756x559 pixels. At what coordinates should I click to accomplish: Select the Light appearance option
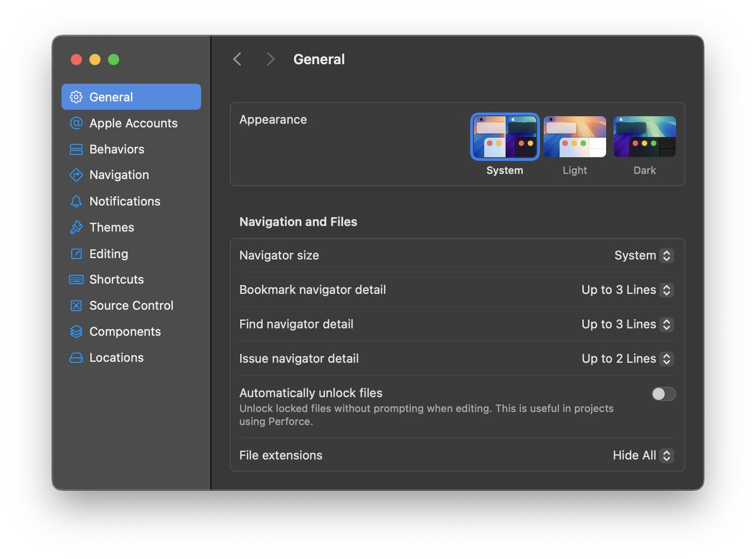(575, 136)
